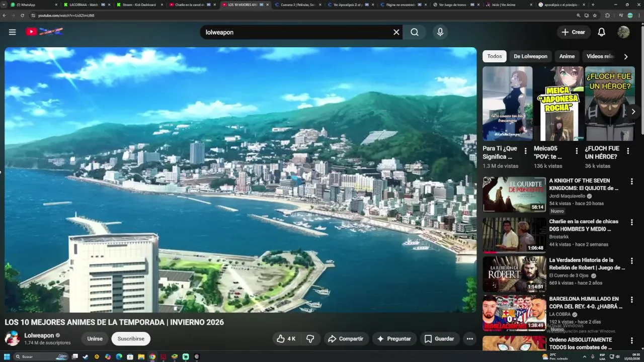Open options for Para Ti ¿Que Significa short

pos(526,151)
